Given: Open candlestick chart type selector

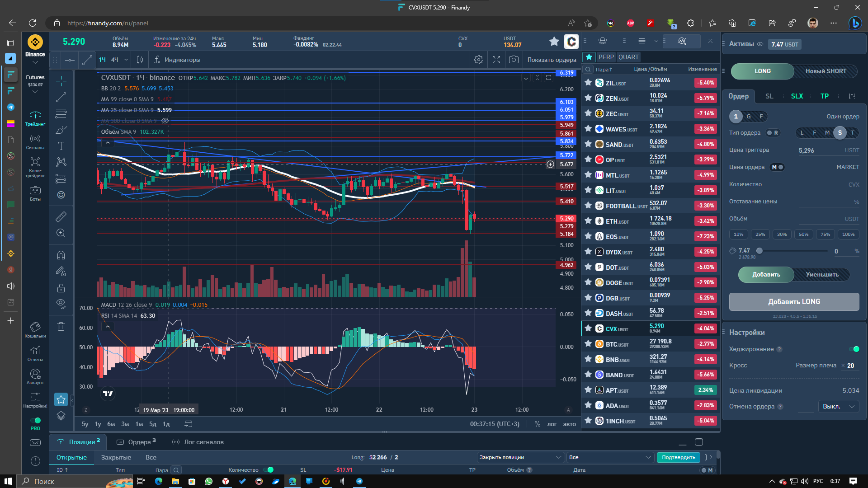Looking at the screenshot, I should [x=140, y=60].
